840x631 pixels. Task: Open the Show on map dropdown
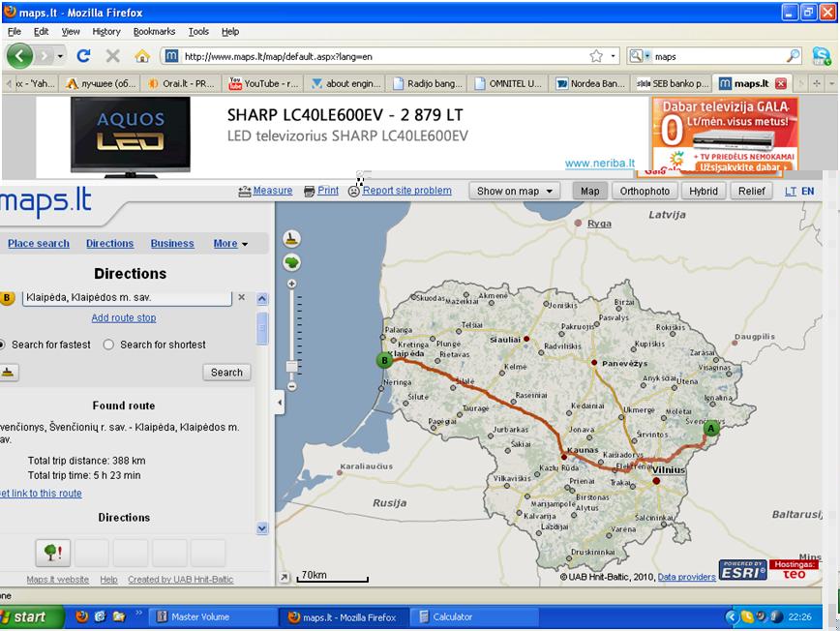coord(517,192)
